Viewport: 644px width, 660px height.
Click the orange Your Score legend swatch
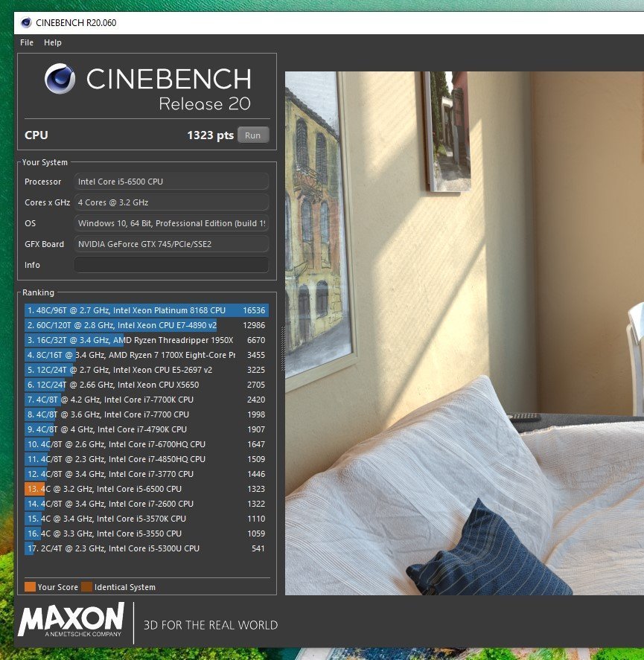(30, 587)
